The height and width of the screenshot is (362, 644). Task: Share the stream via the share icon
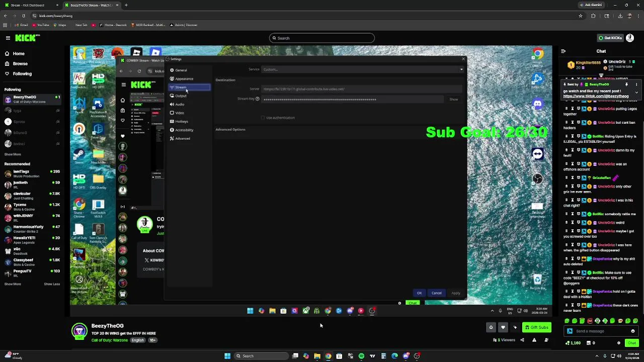pos(522,340)
